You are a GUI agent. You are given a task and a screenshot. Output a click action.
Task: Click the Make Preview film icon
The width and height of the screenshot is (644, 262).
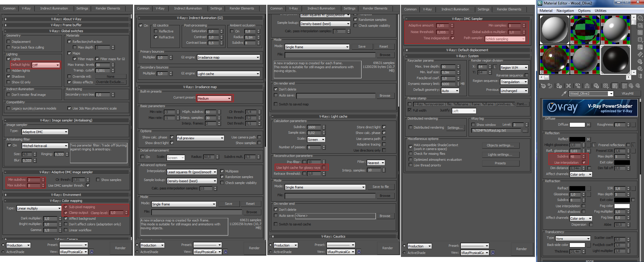(640, 54)
